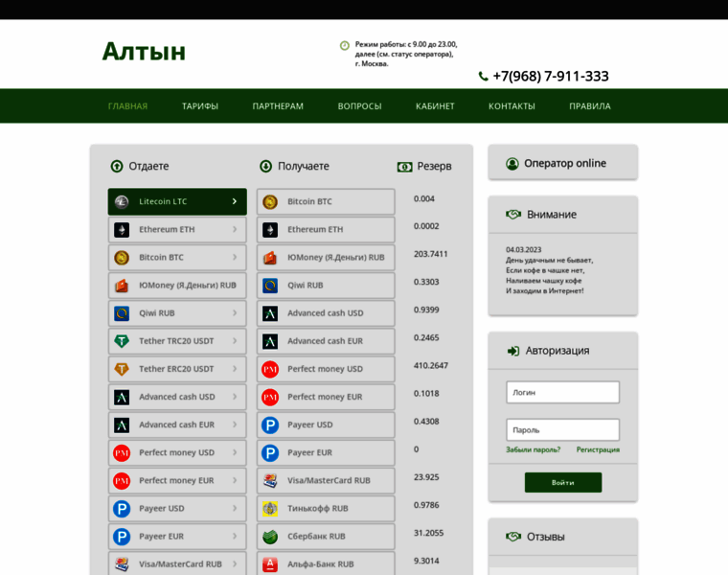
Task: Click the Bitcoin icon in the Получаете list
Action: (x=270, y=201)
